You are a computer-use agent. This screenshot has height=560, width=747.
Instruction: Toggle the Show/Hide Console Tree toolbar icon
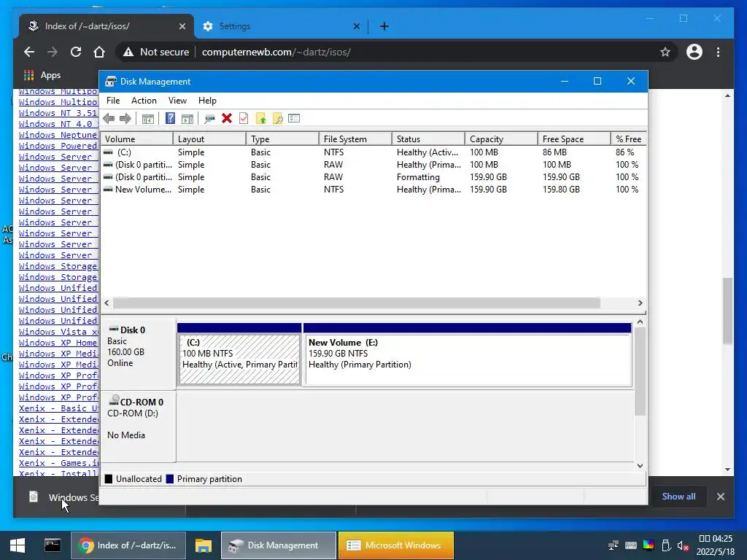147,119
